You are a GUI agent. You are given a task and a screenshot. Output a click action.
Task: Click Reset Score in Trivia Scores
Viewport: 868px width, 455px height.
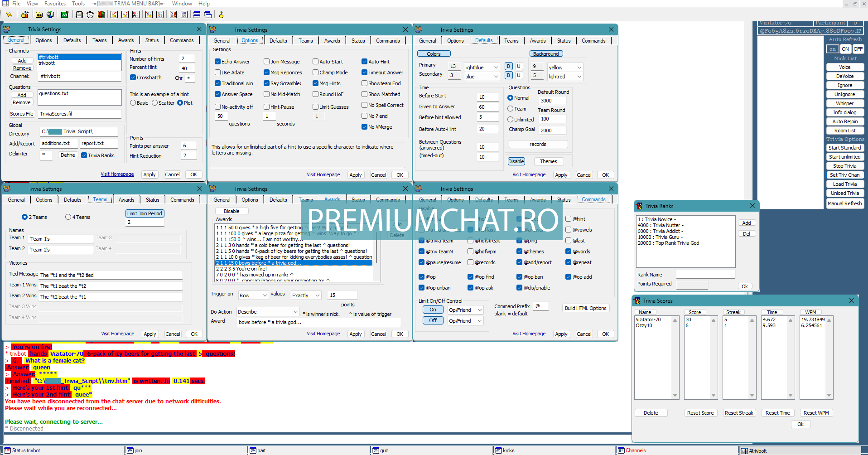coord(700,413)
